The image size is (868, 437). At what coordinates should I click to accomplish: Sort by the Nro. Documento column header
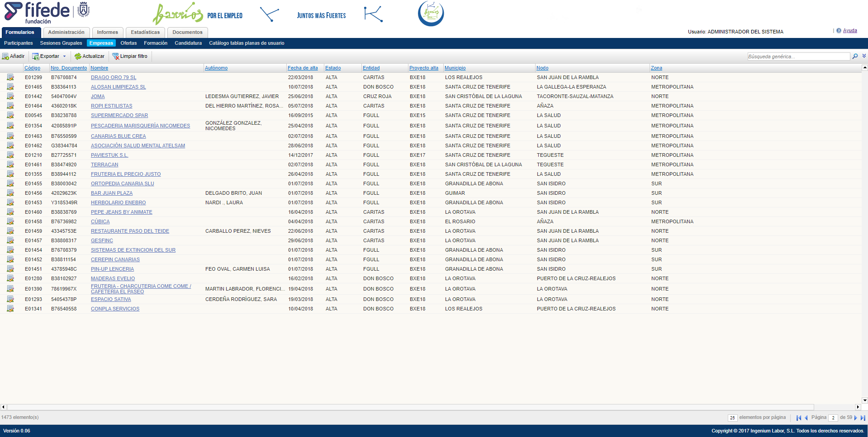[69, 68]
